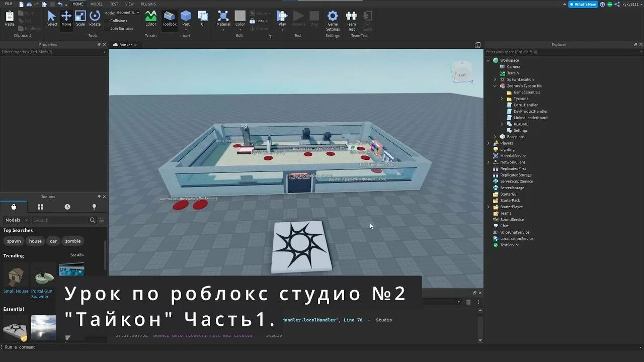The height and width of the screenshot is (362, 644).
Task: Open Toolbox search filter options
Action: (x=102, y=220)
